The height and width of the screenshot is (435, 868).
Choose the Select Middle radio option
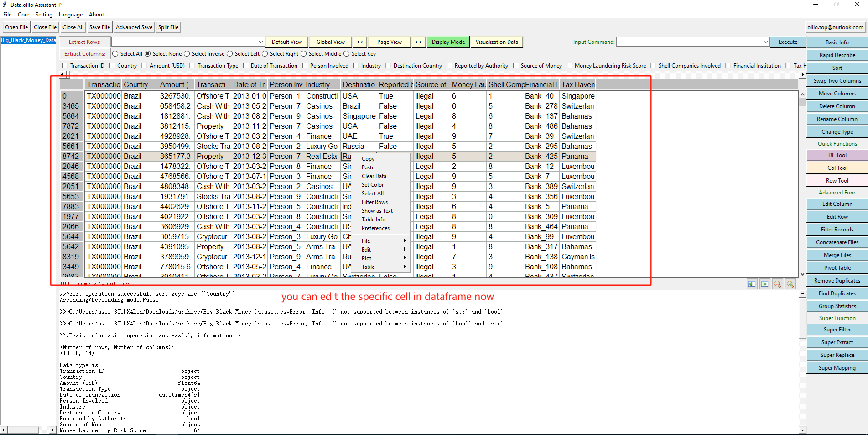[x=303, y=54]
